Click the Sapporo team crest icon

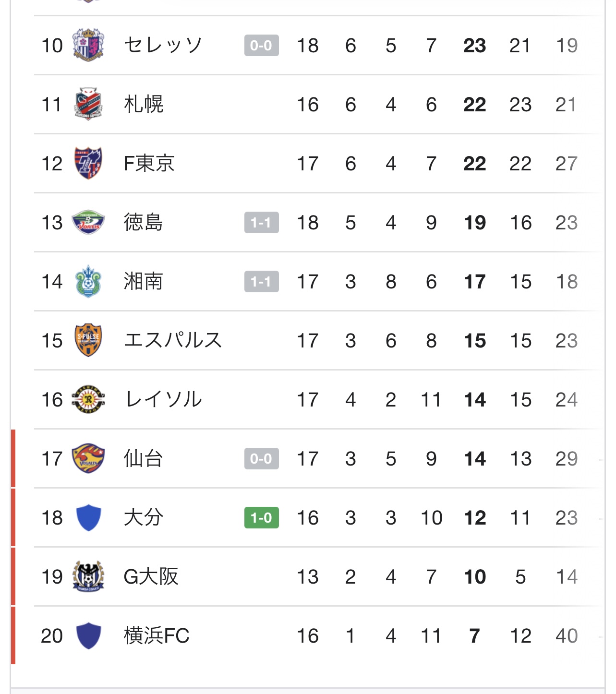[x=88, y=104]
